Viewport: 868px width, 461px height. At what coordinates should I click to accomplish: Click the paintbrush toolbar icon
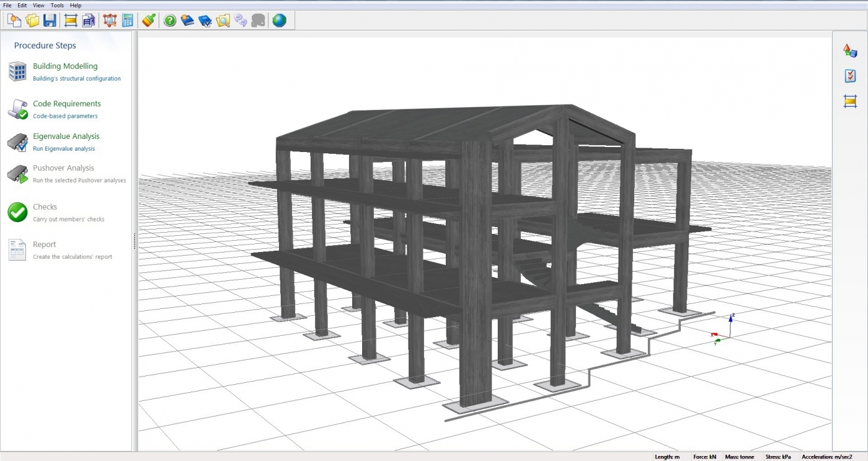149,20
